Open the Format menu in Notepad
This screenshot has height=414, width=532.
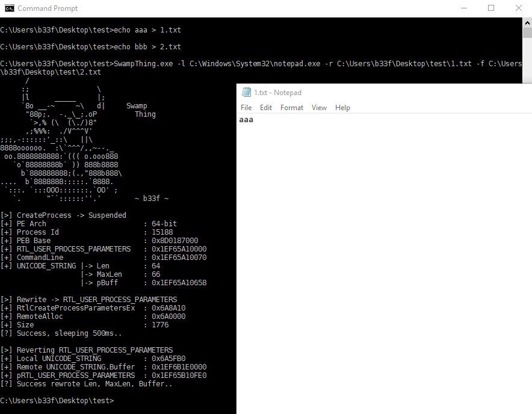[292, 108]
